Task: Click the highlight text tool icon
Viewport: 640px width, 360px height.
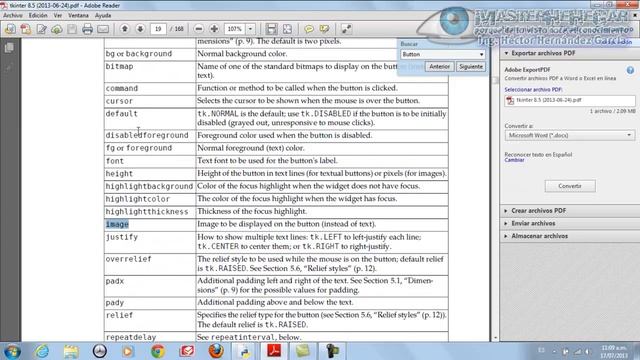Action: coord(324,29)
